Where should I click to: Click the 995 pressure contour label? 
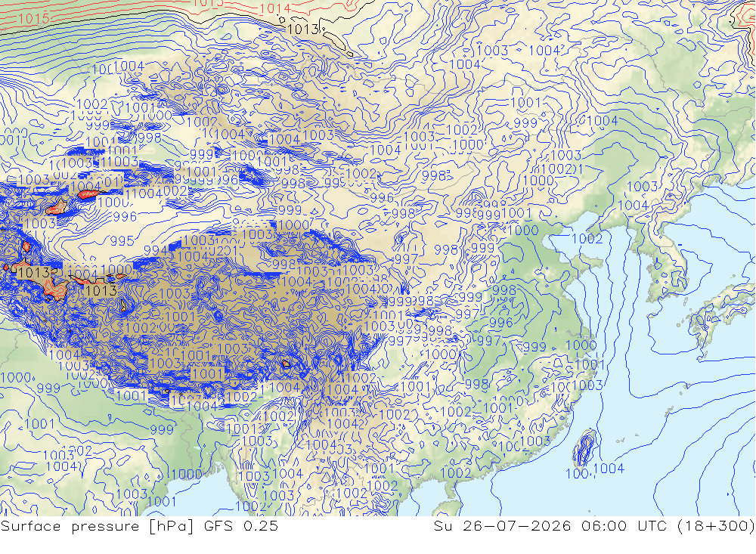(x=122, y=240)
